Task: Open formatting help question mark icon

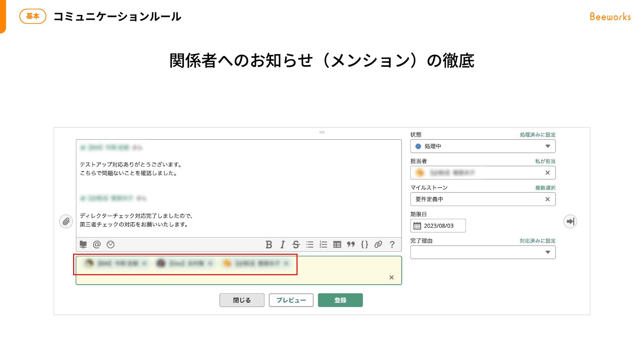Action: (x=392, y=244)
